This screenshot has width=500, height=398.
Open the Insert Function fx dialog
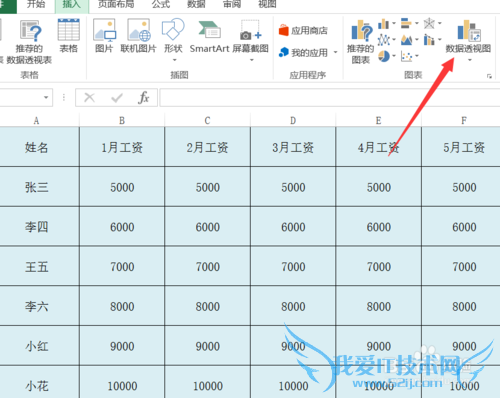pyautogui.click(x=144, y=98)
